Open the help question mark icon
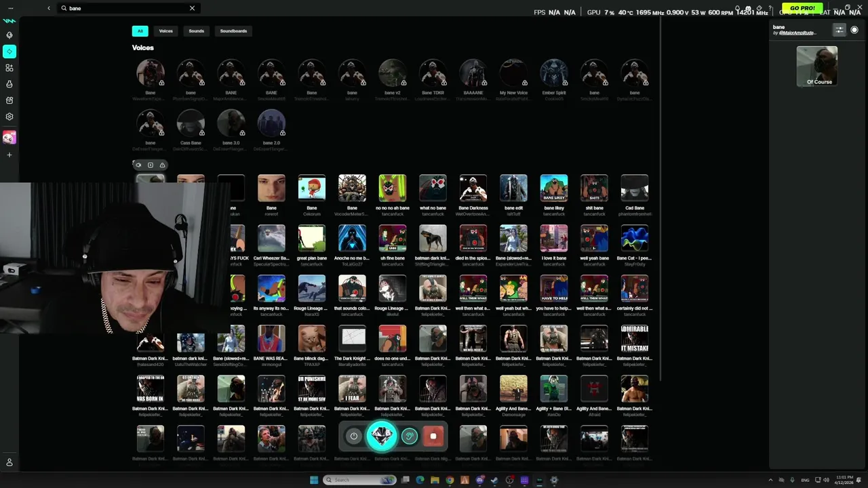 770,8
